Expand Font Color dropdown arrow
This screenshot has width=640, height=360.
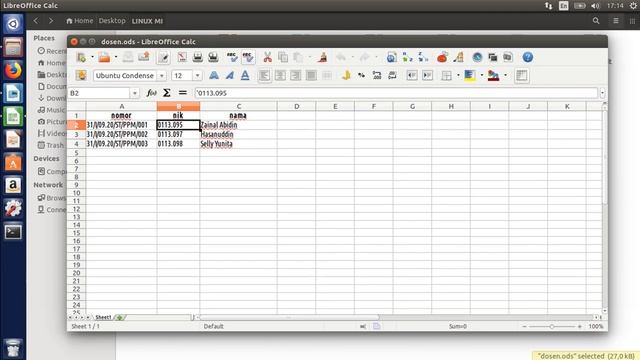pos(505,76)
